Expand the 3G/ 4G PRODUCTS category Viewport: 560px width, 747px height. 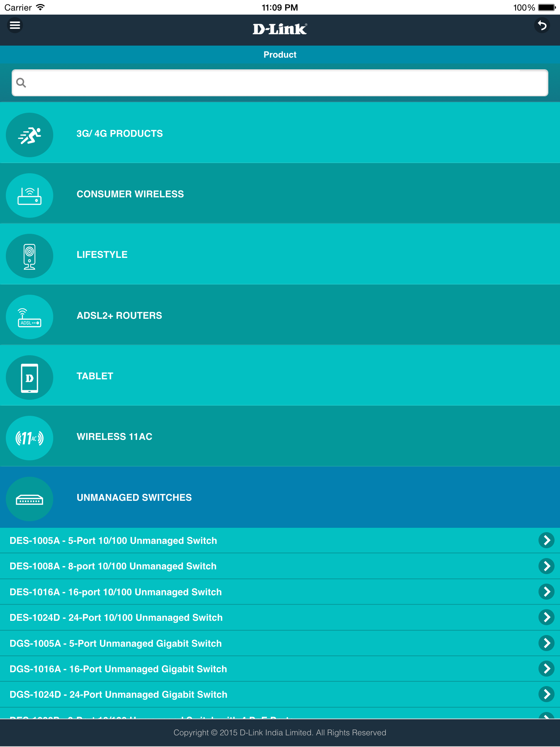280,133
